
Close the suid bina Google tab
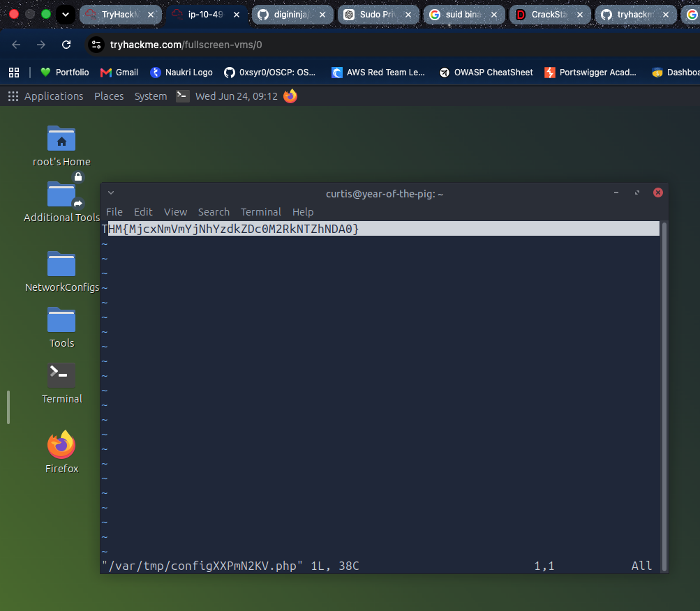click(493, 15)
